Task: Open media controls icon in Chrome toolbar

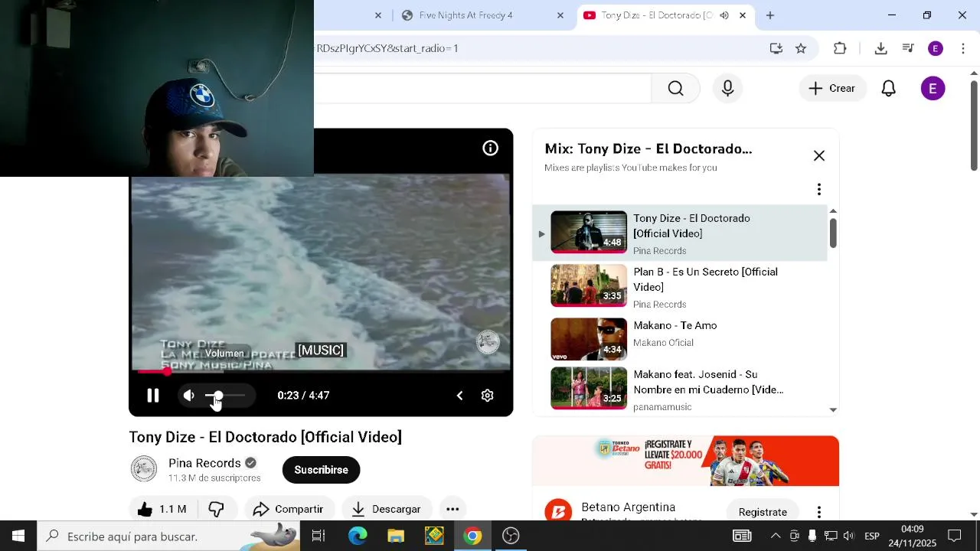Action: pos(908,48)
